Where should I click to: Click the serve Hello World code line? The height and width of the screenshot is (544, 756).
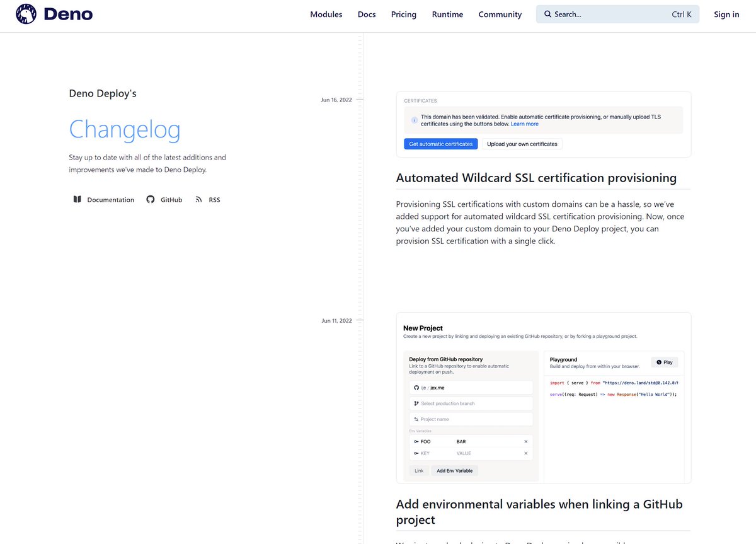click(613, 394)
